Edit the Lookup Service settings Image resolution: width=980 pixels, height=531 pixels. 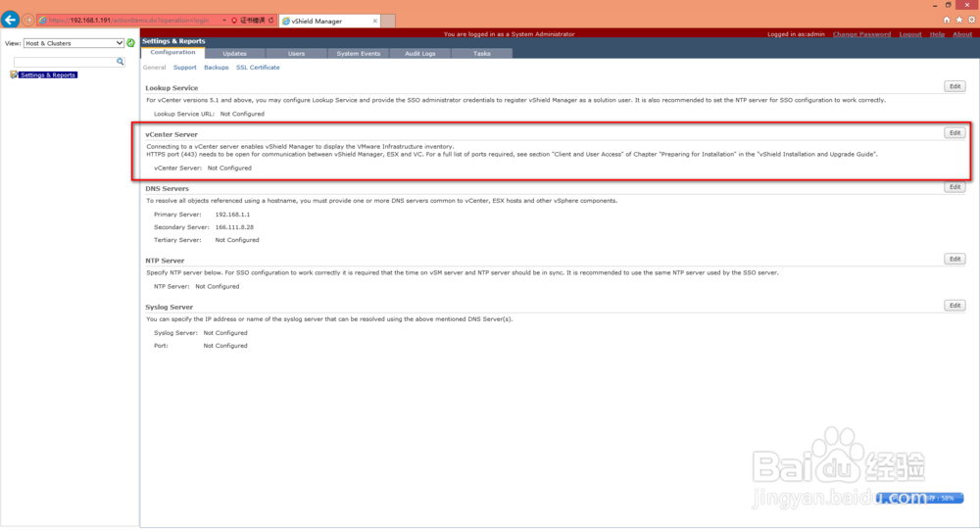[955, 86]
